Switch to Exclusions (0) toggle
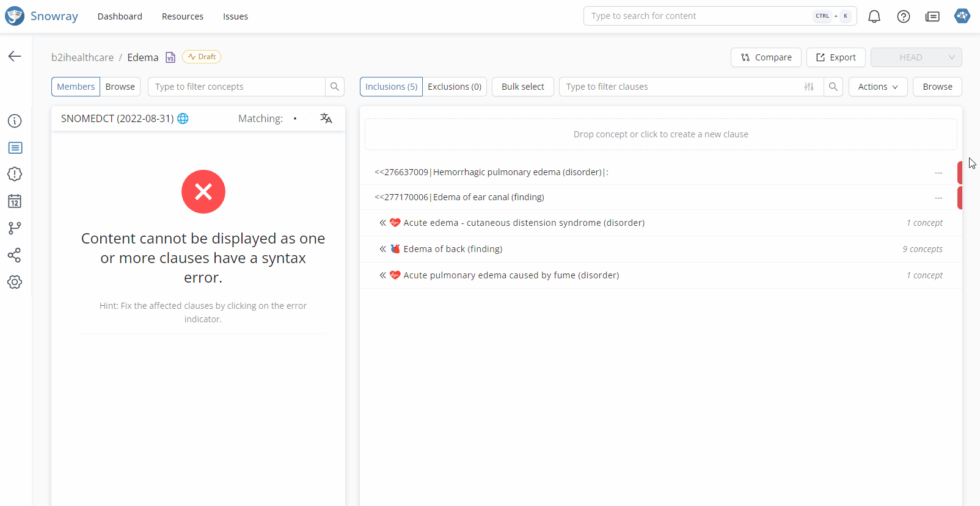This screenshot has width=980, height=506. [455, 87]
